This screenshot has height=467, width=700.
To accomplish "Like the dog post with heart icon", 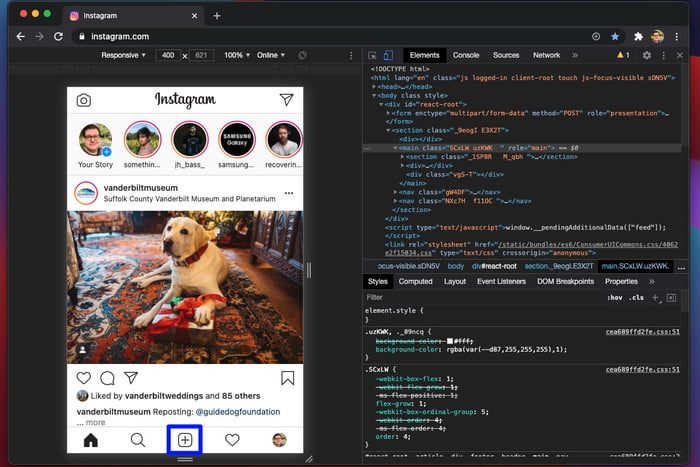I will (83, 378).
